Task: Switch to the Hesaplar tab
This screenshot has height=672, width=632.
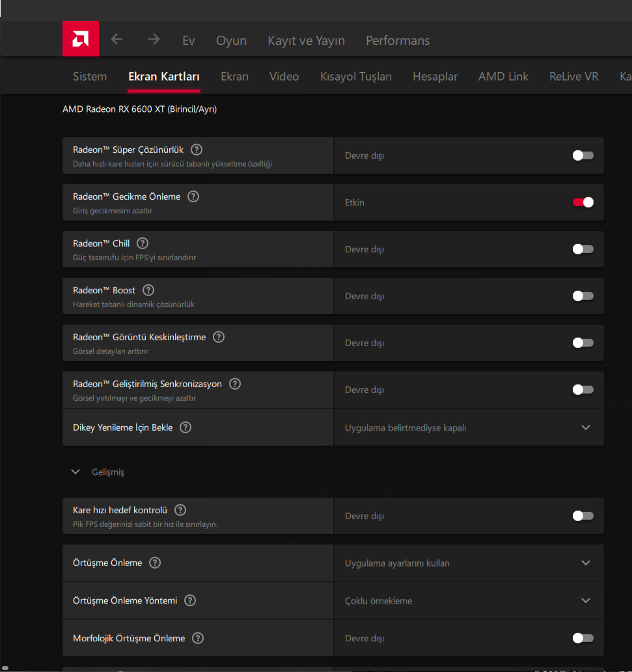Action: coord(435,76)
